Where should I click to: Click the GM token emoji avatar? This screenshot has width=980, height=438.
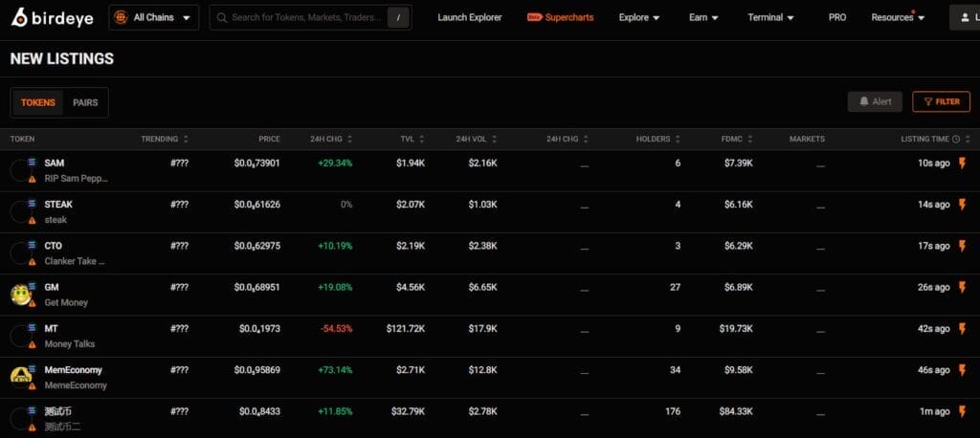point(20,294)
